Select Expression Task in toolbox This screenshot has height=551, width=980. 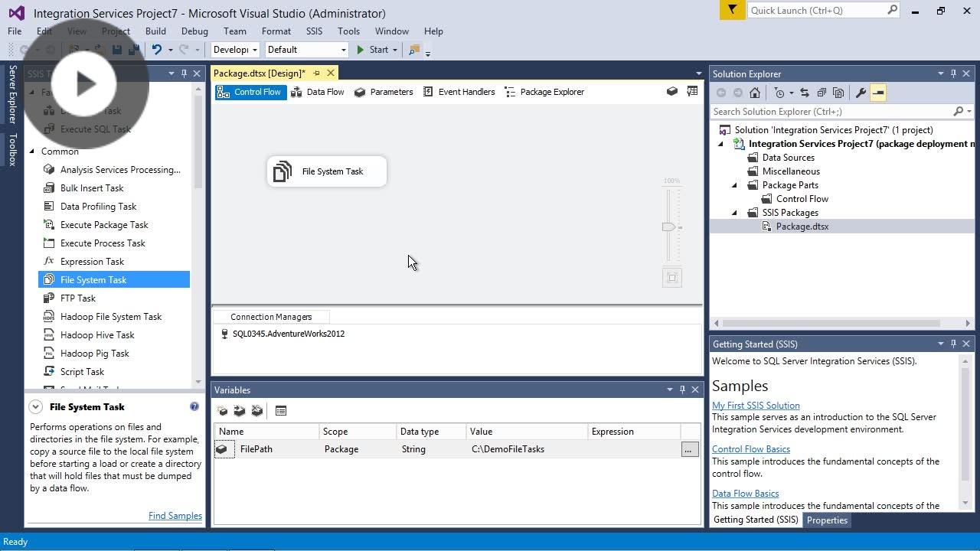tap(92, 262)
